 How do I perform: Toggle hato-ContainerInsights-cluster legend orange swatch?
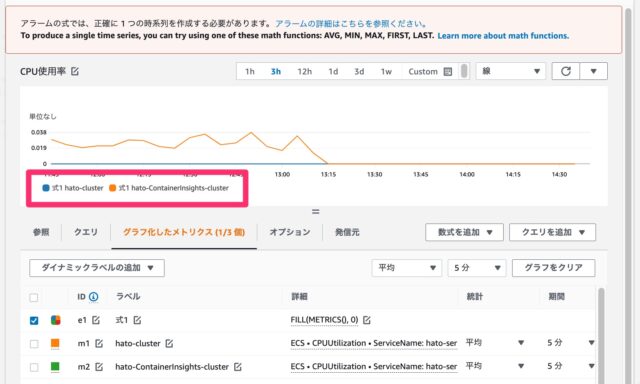[x=112, y=188]
